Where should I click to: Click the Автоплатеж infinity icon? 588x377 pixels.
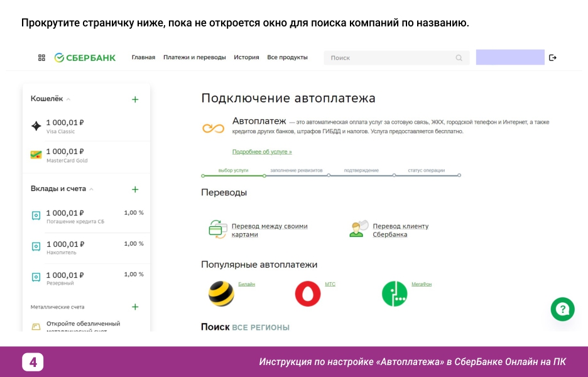(213, 129)
